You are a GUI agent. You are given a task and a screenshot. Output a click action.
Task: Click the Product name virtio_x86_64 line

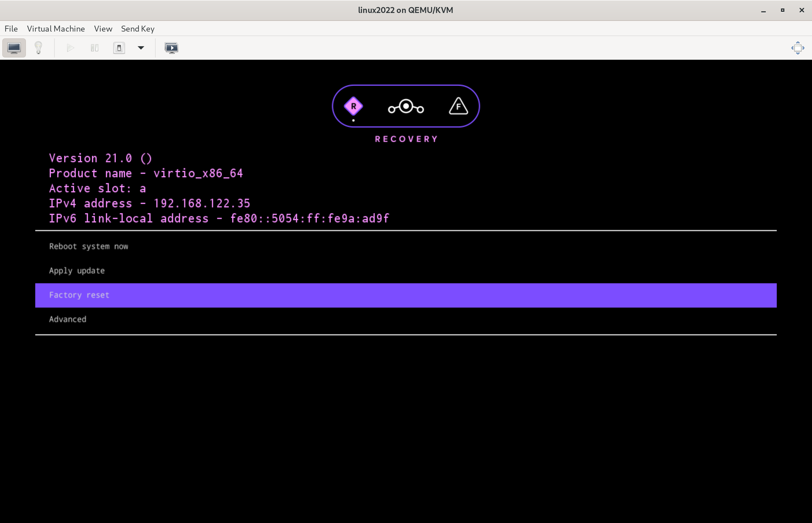point(146,174)
